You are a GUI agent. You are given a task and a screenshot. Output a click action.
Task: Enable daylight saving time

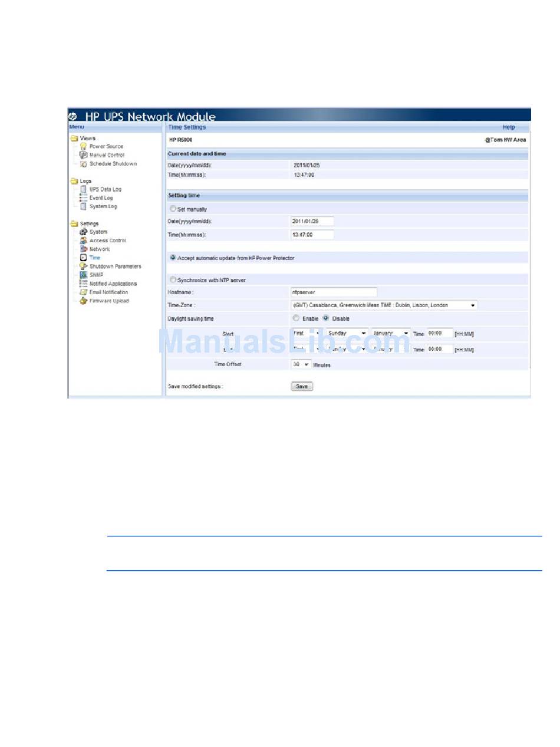(296, 318)
